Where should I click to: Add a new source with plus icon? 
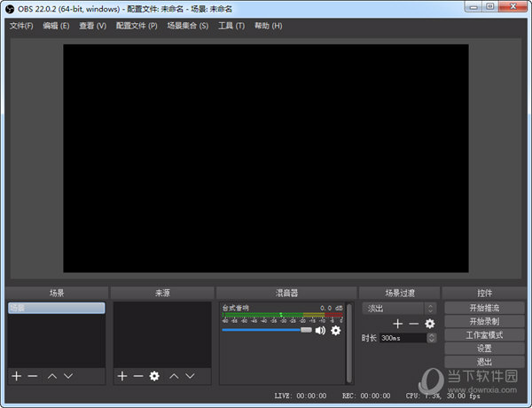[x=122, y=376]
